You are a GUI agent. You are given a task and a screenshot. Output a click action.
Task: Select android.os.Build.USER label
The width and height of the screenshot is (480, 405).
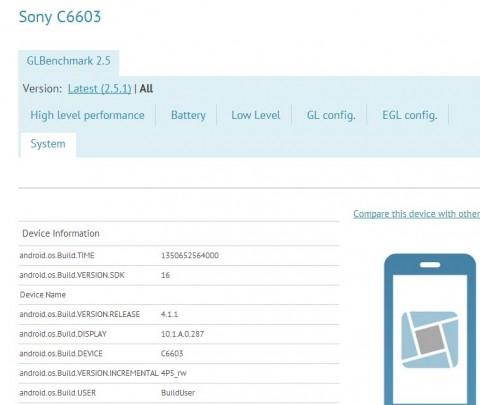click(58, 393)
